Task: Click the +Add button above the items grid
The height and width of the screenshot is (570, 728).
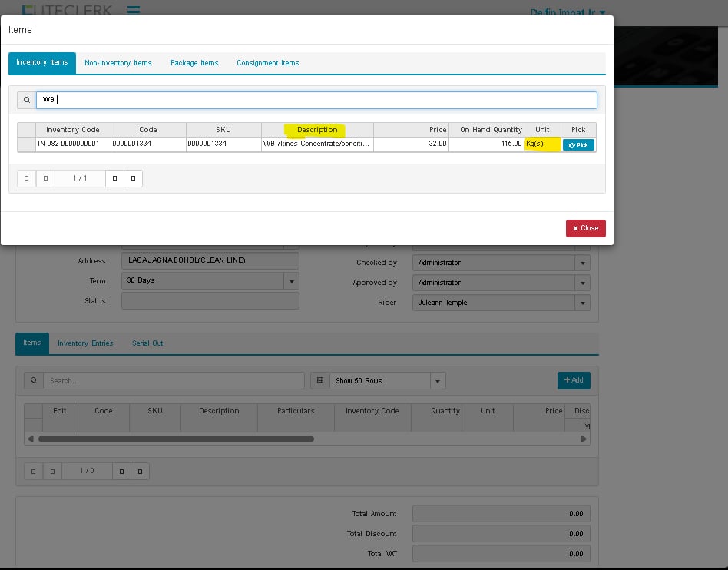Action: click(574, 380)
